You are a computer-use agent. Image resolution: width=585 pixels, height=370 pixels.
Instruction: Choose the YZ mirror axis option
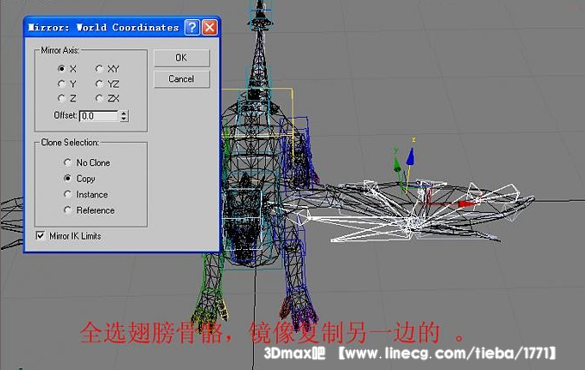[99, 84]
